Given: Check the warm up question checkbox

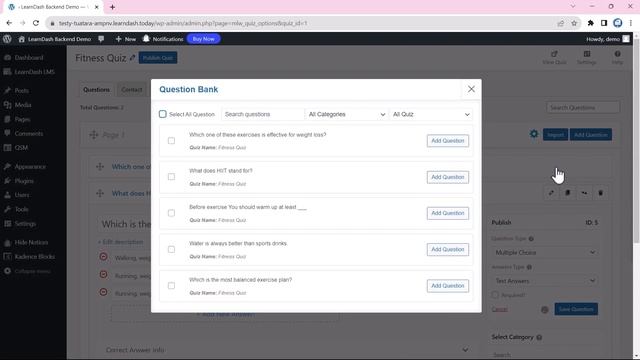Looking at the screenshot, I should 171,213.
